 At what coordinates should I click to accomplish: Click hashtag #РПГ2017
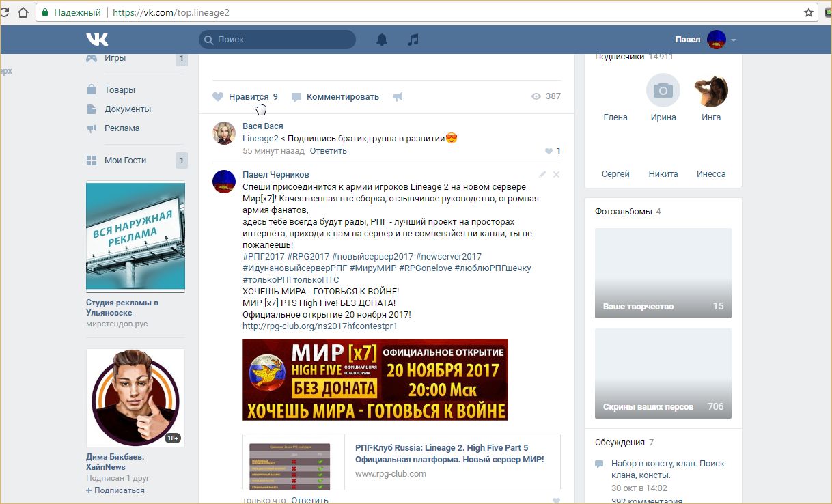coord(263,257)
